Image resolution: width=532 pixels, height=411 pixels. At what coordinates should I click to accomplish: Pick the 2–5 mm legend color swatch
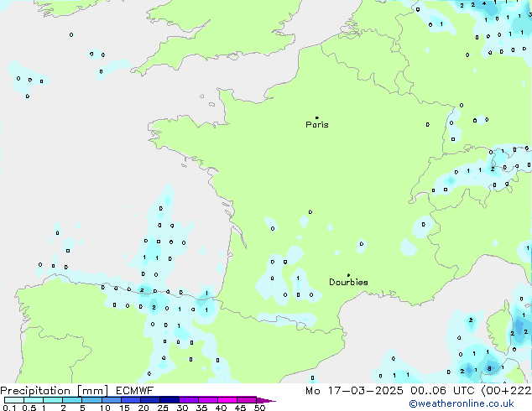[73, 401]
